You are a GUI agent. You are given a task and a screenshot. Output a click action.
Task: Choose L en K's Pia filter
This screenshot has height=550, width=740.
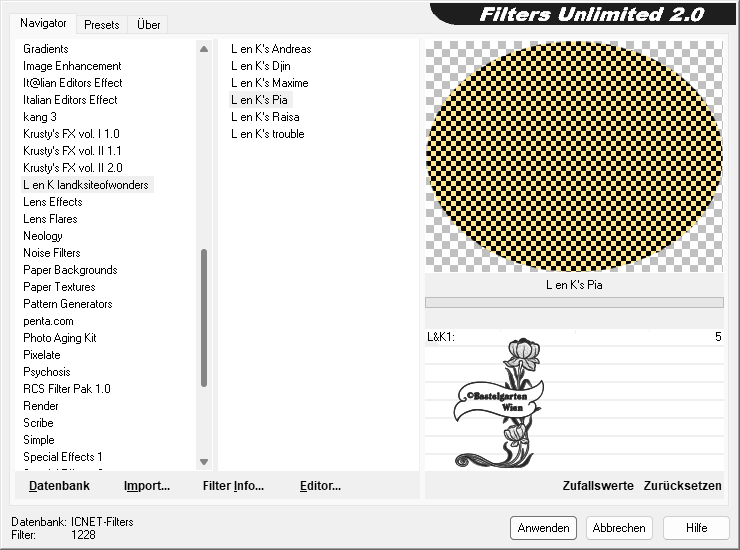tap(259, 100)
